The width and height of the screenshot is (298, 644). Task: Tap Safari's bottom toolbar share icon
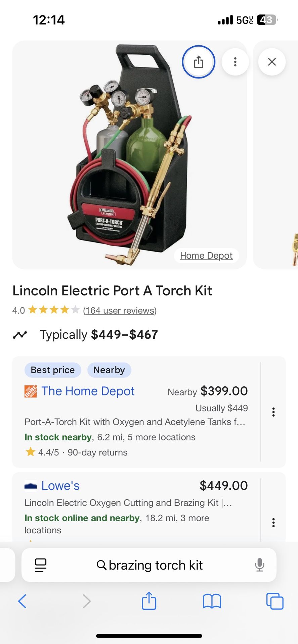(149, 601)
